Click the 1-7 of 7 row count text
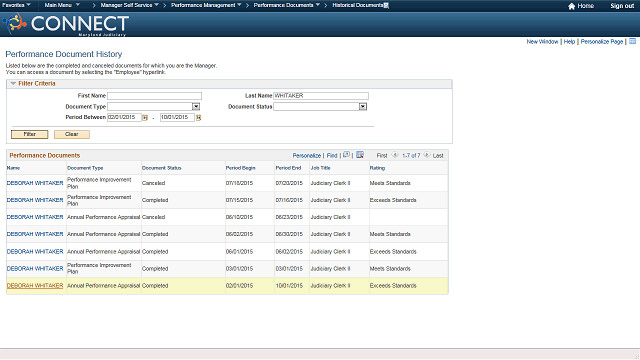640x360 pixels. (x=411, y=156)
